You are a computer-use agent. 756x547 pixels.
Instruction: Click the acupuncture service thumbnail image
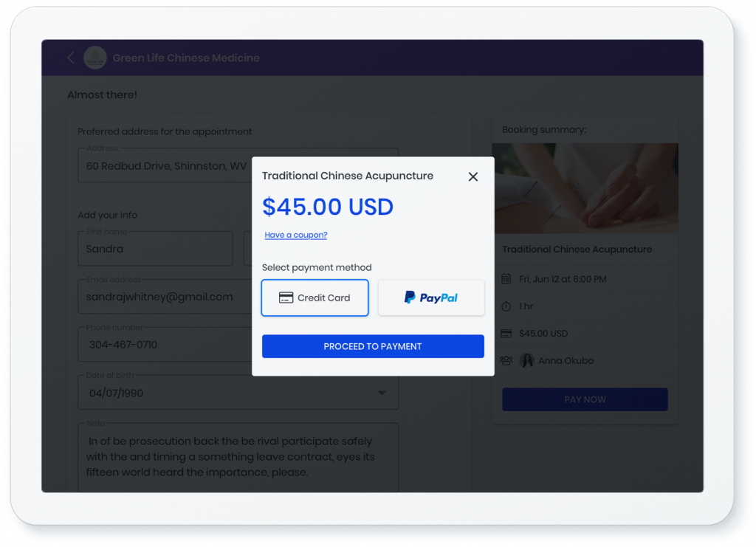(x=585, y=188)
